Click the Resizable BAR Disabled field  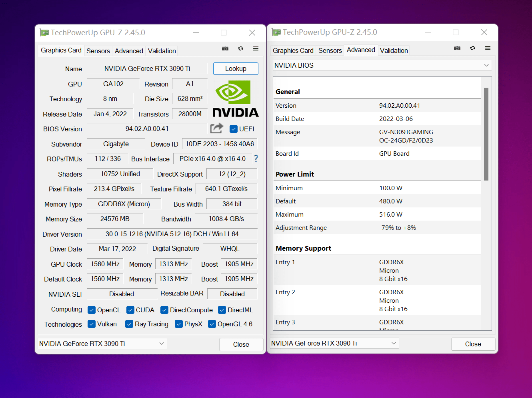tap(232, 294)
